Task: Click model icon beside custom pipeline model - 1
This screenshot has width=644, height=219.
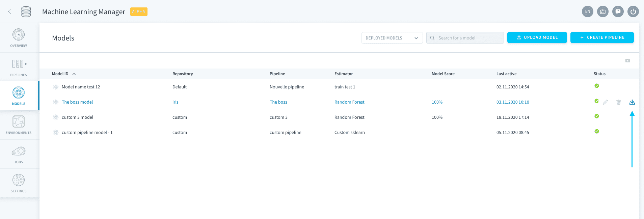Action: click(56, 132)
